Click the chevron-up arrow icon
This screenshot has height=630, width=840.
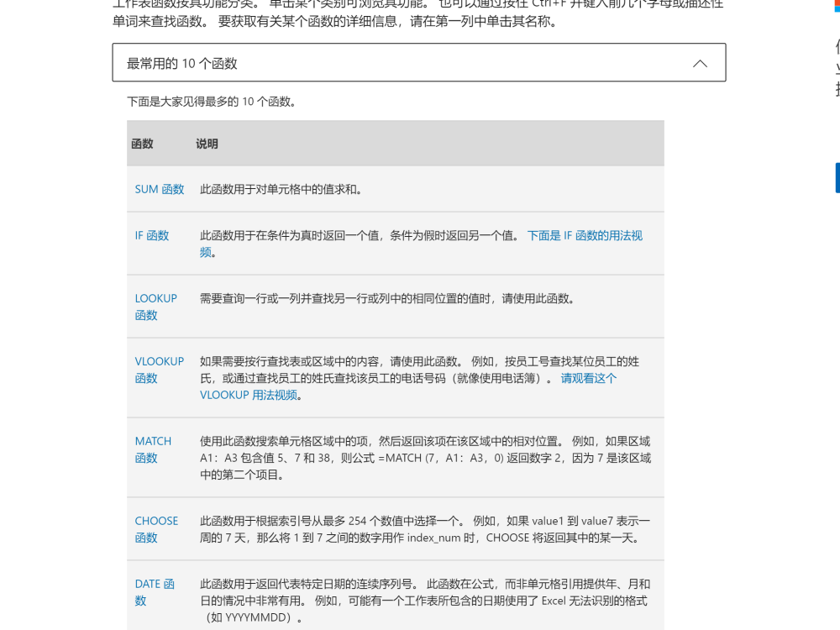[700, 64]
